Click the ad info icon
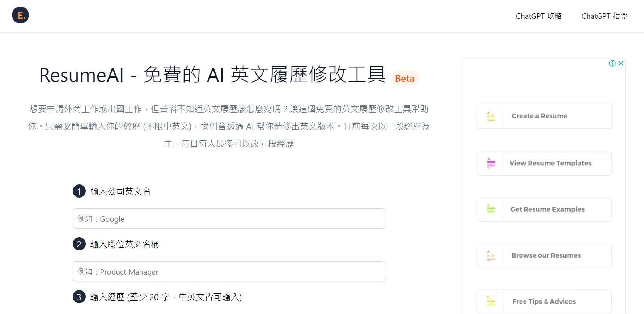The height and width of the screenshot is (314, 644). (x=612, y=63)
